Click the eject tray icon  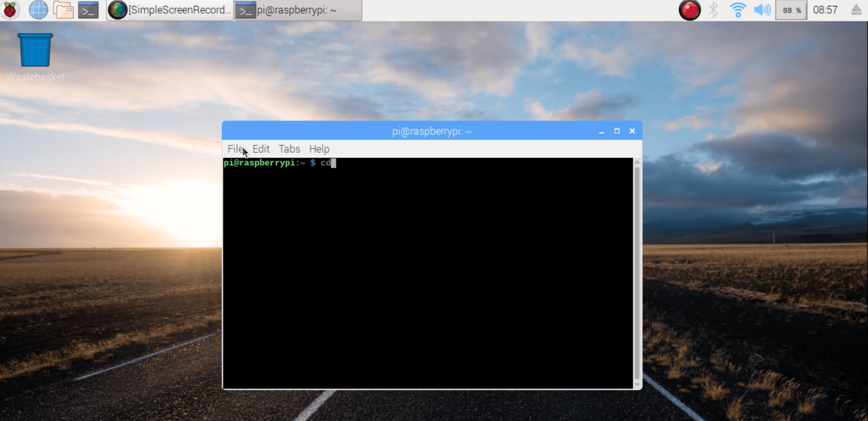(856, 10)
